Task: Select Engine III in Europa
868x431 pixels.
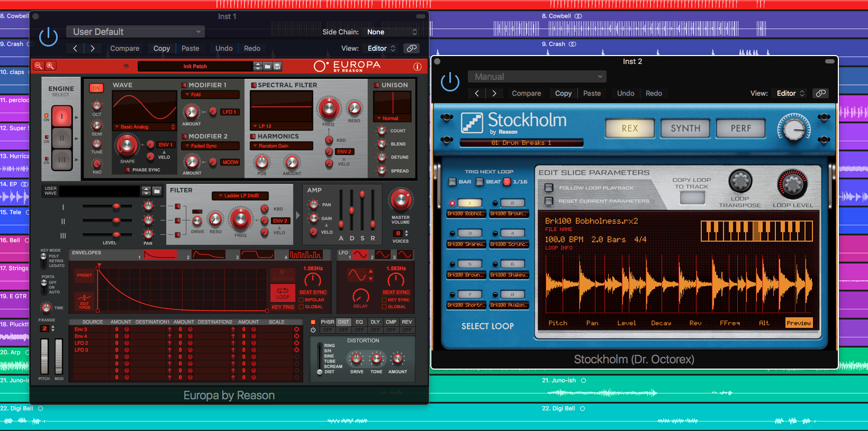Action: pos(61,159)
